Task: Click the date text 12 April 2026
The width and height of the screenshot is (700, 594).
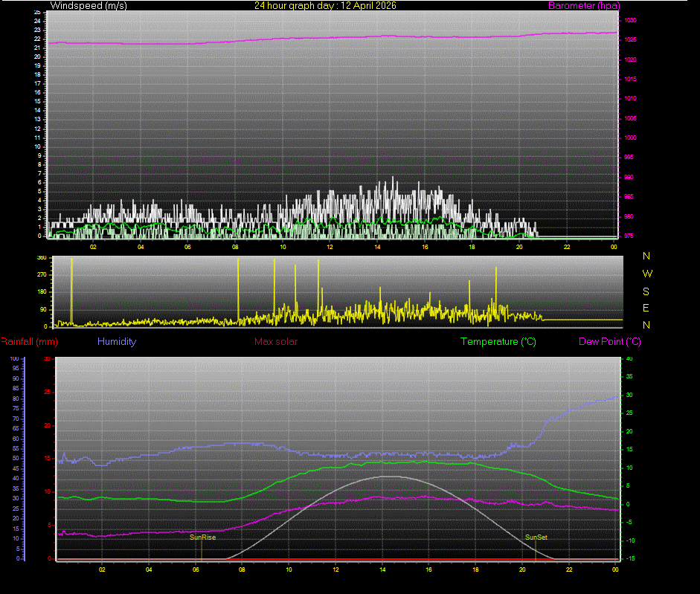Action: [x=367, y=5]
